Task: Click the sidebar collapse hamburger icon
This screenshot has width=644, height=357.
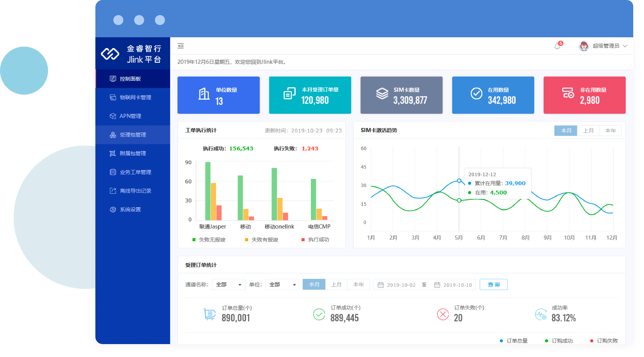Action: (x=181, y=46)
